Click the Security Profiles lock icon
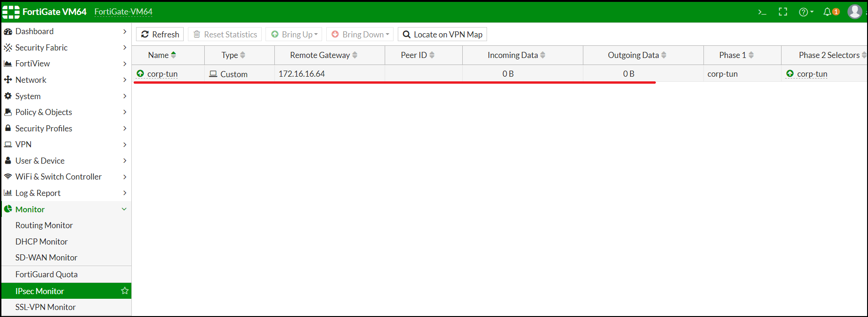Viewport: 868px width, 317px height. pyautogui.click(x=8, y=128)
